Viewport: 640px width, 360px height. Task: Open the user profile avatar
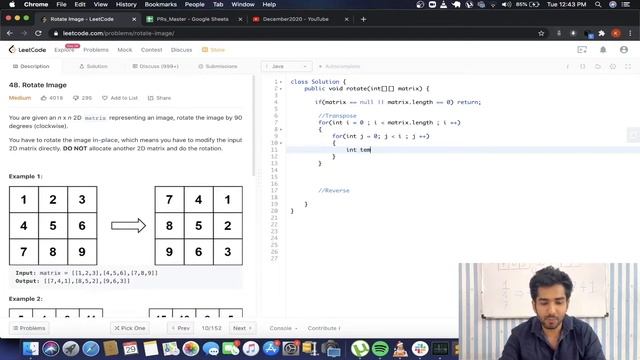(624, 50)
